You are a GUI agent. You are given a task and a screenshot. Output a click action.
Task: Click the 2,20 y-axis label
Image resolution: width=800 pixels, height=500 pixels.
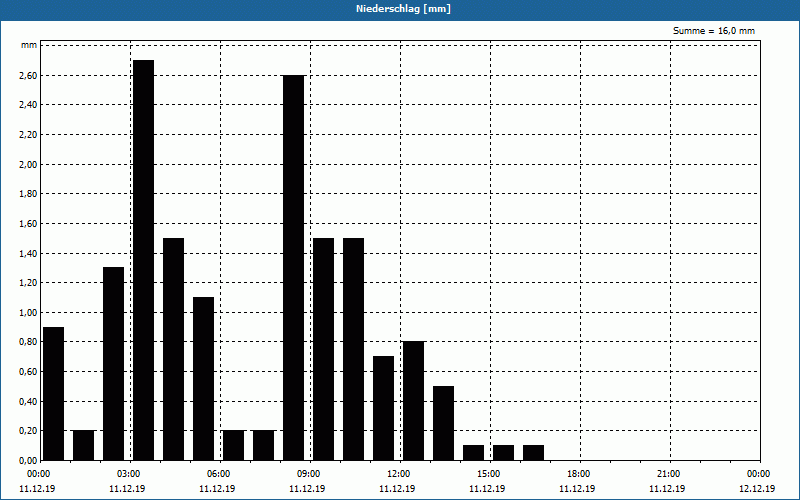tap(29, 135)
